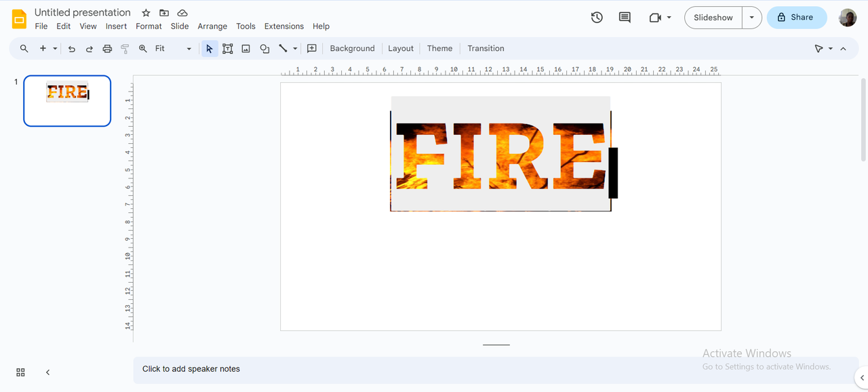The width and height of the screenshot is (868, 392).
Task: Click to add speaker notes
Action: [x=496, y=370]
